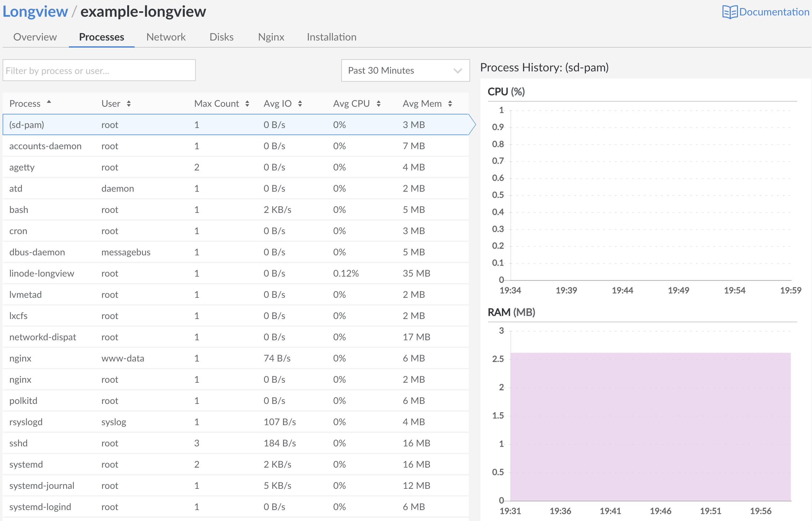This screenshot has height=521, width=812.
Task: Click in the Filter by process field
Action: pyautogui.click(x=99, y=70)
